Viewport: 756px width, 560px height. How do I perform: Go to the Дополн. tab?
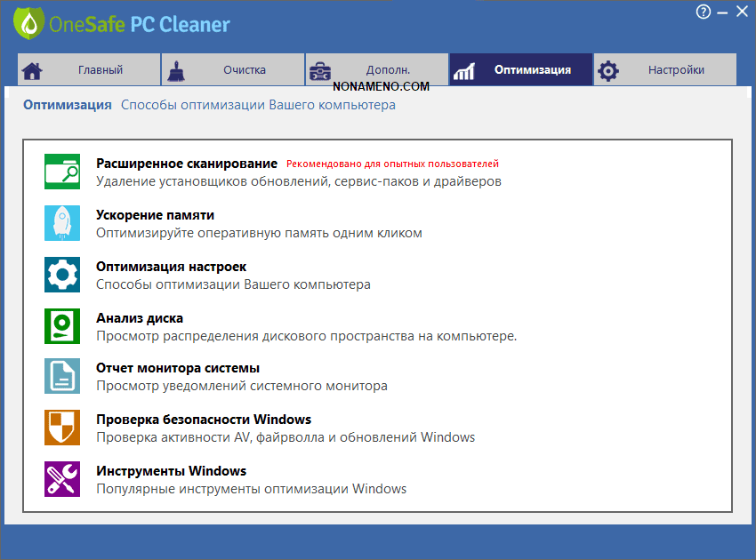tap(377, 70)
